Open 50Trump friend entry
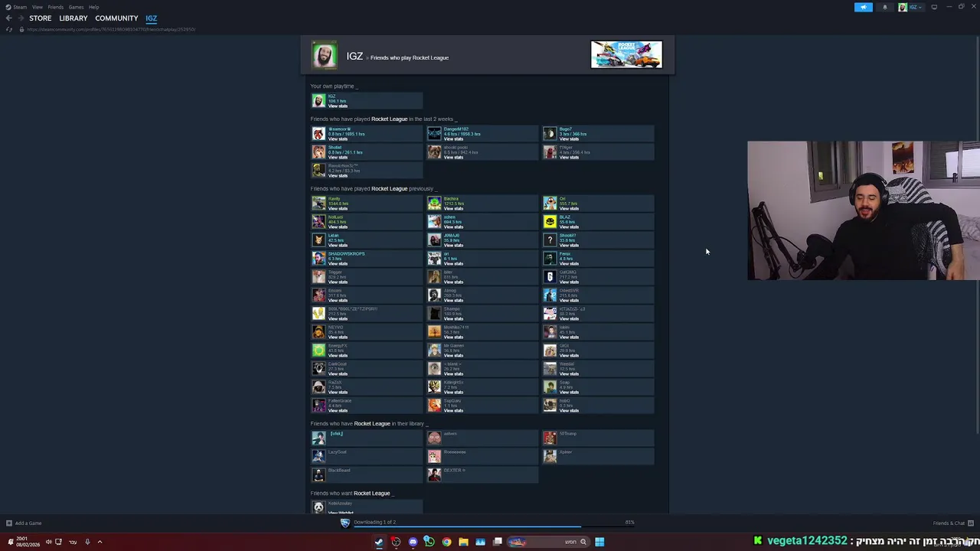980x551 pixels. point(598,439)
